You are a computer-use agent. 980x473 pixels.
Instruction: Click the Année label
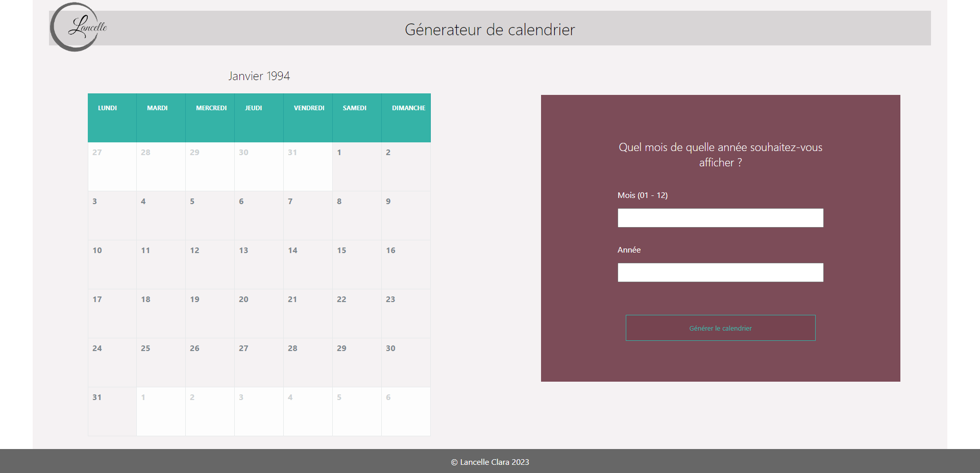point(629,250)
